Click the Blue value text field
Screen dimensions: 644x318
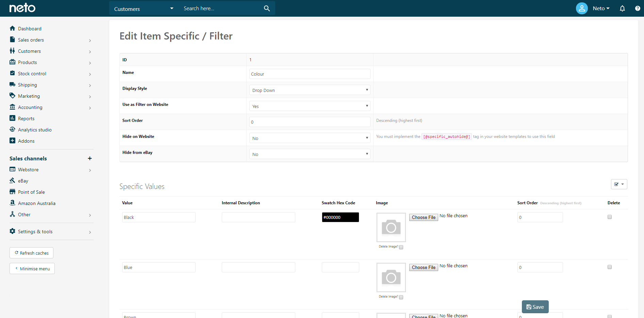159,267
